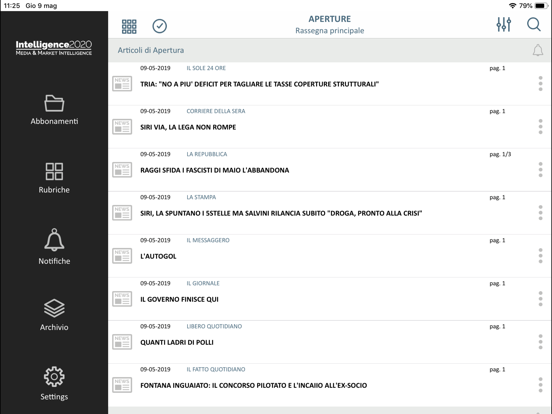Tap news icon of Il Fatto Quotidiano article
The height and width of the screenshot is (414, 552).
point(122,385)
